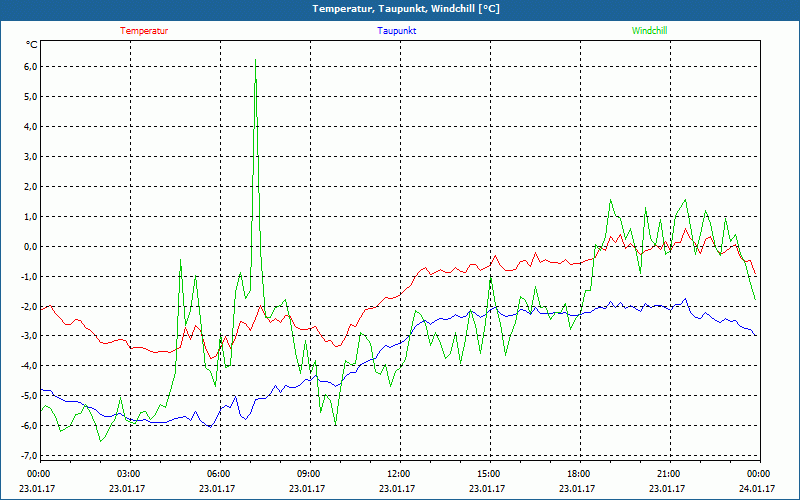Screen dimensions: 800x500
Task: Click the 03:00 time axis label
Action: tap(129, 474)
